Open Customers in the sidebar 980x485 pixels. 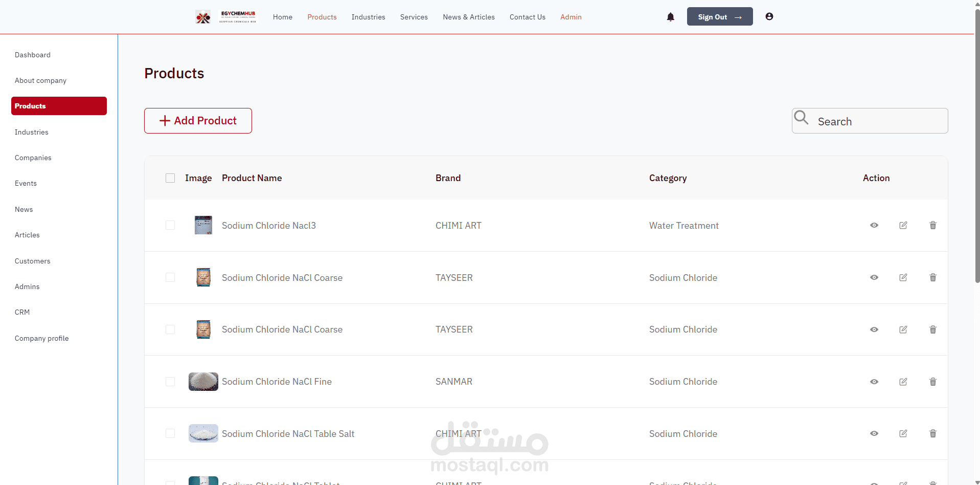33,261
